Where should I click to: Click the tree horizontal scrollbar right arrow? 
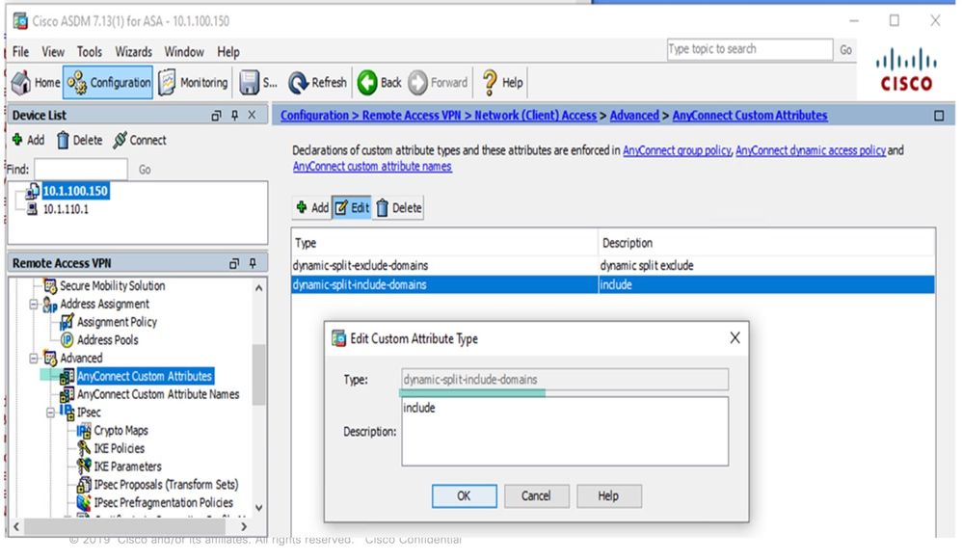pyautogui.click(x=244, y=526)
